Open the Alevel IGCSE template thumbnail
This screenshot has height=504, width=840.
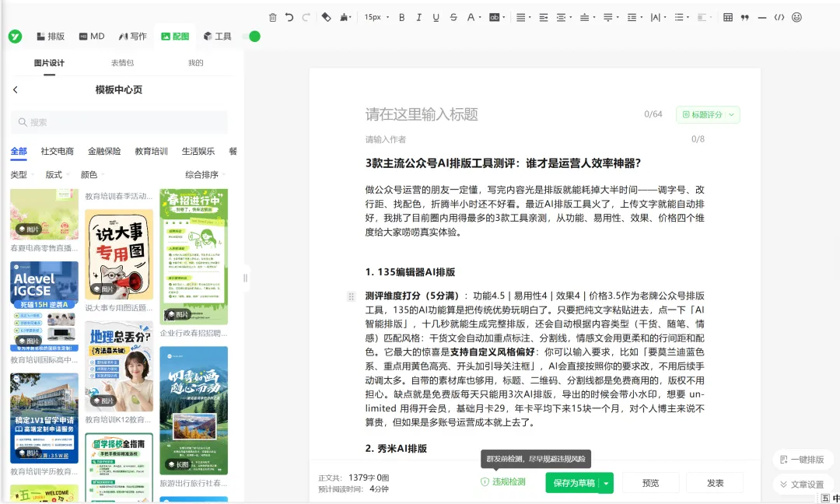pyautogui.click(x=44, y=306)
